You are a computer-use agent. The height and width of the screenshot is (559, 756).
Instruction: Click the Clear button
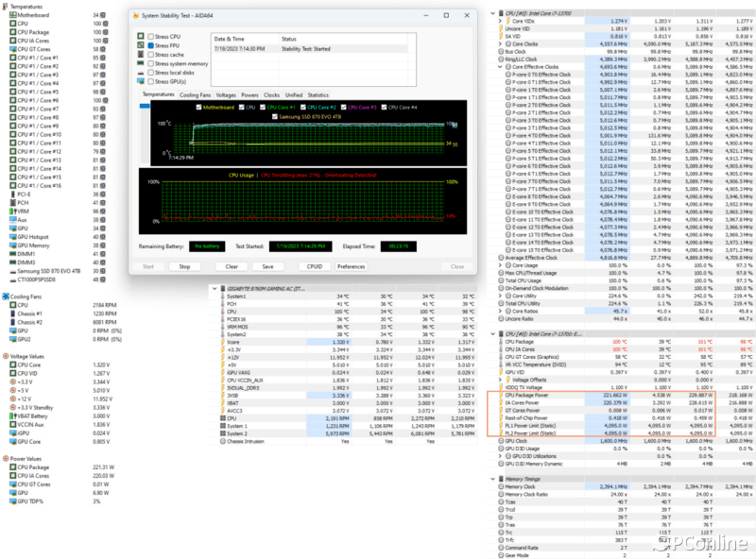(x=232, y=266)
